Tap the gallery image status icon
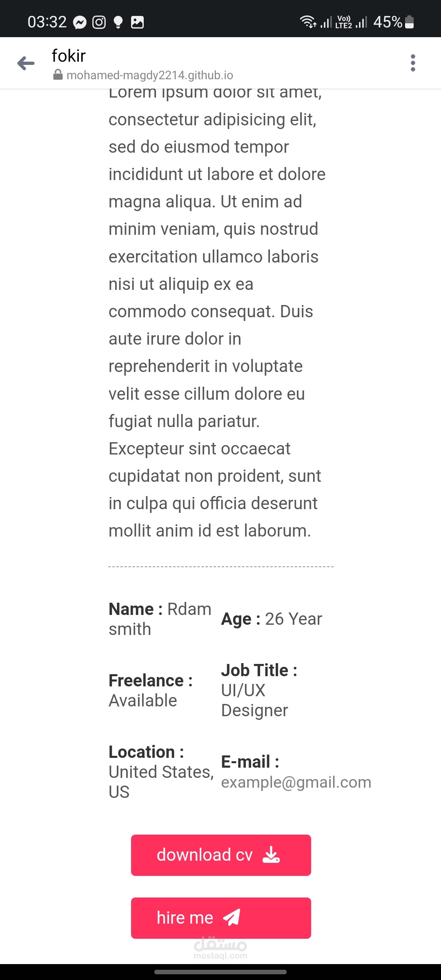The width and height of the screenshot is (441, 980). [137, 22]
